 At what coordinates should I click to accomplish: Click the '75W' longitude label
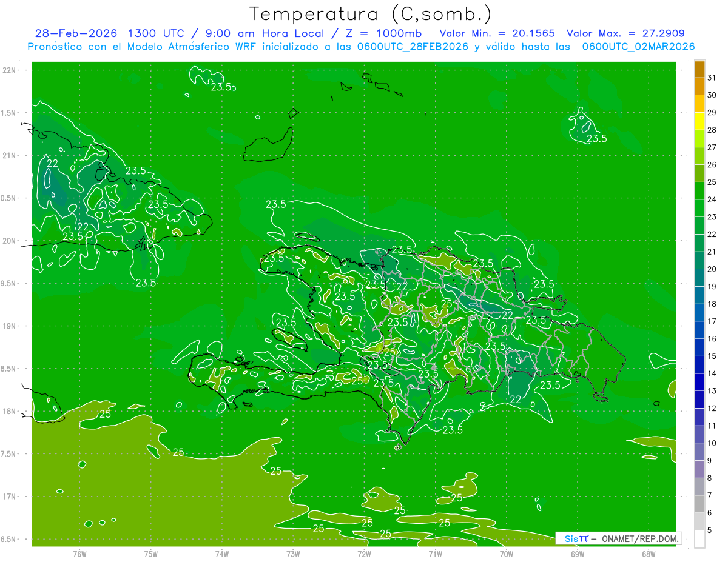[151, 554]
